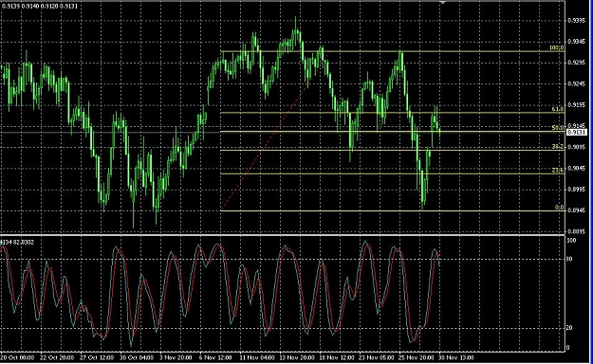The height and width of the screenshot is (364, 593).
Task: Click the oscillator scale value 0
Action: [568, 348]
